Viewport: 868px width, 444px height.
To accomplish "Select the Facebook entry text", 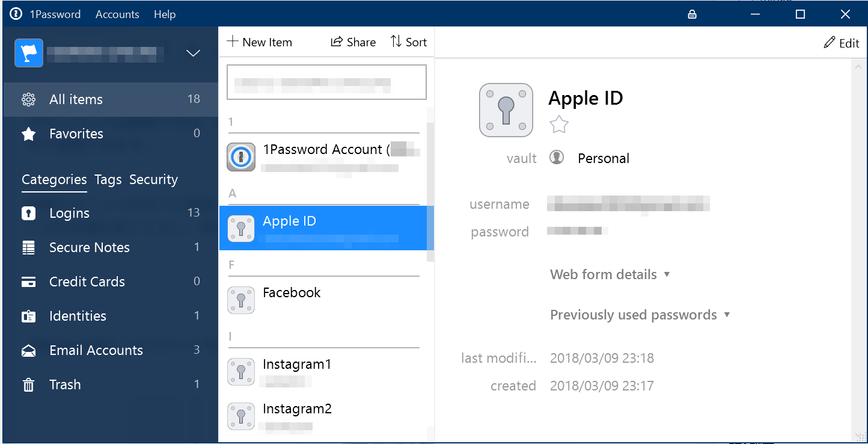I will tap(292, 292).
